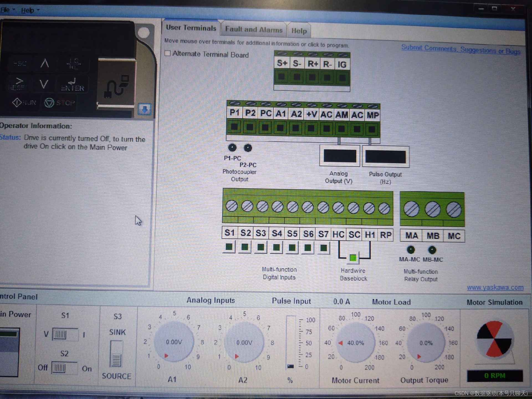Click the green Hardwire Baseblock indicator
Screen dimensions: 532x399
353,258
